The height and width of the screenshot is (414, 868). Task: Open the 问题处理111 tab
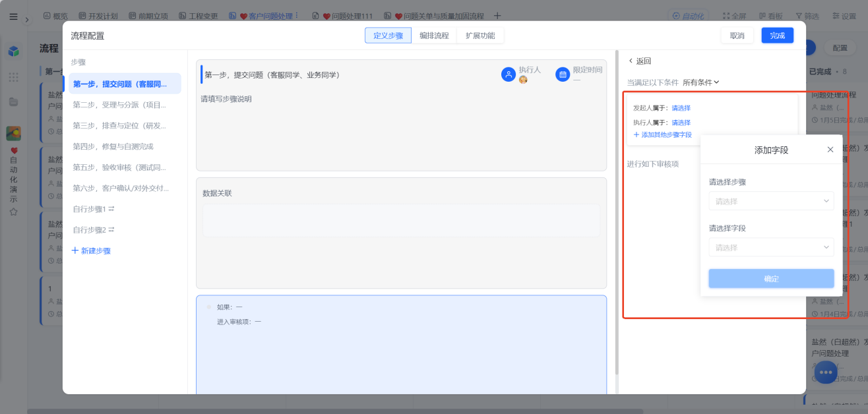point(342,16)
